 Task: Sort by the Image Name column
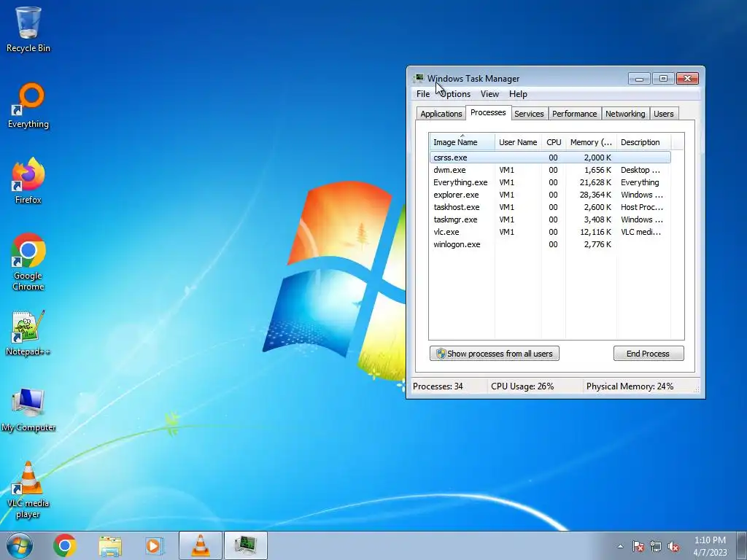coord(462,142)
